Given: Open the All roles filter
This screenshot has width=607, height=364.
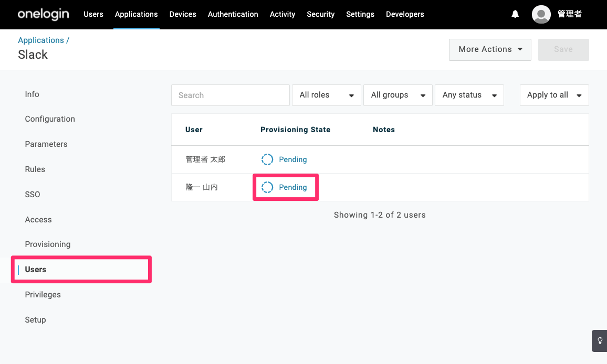Looking at the screenshot, I should pos(326,95).
